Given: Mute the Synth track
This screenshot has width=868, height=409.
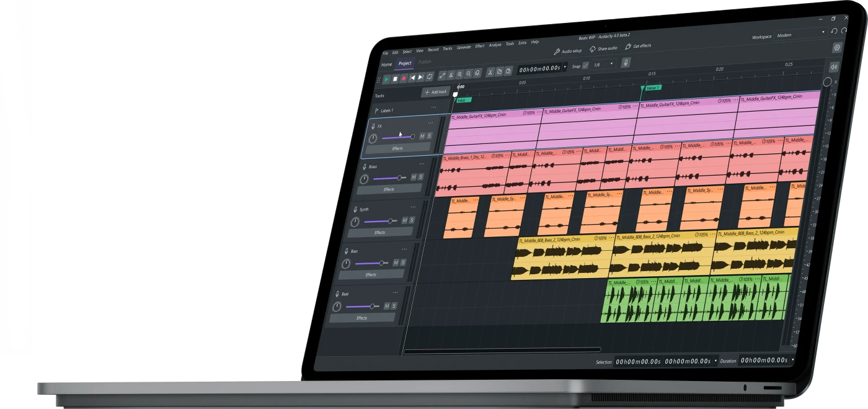Looking at the screenshot, I should 405,220.
